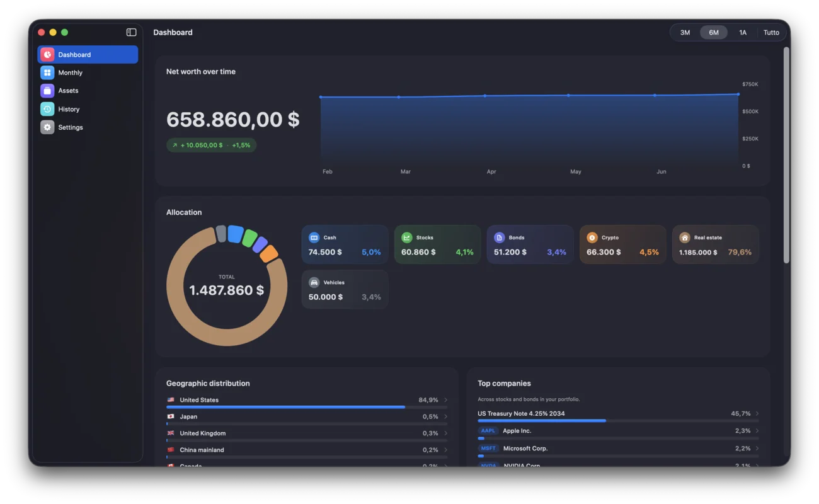The height and width of the screenshot is (504, 819).
Task: Open the Stocks allocation card
Action: (437, 244)
